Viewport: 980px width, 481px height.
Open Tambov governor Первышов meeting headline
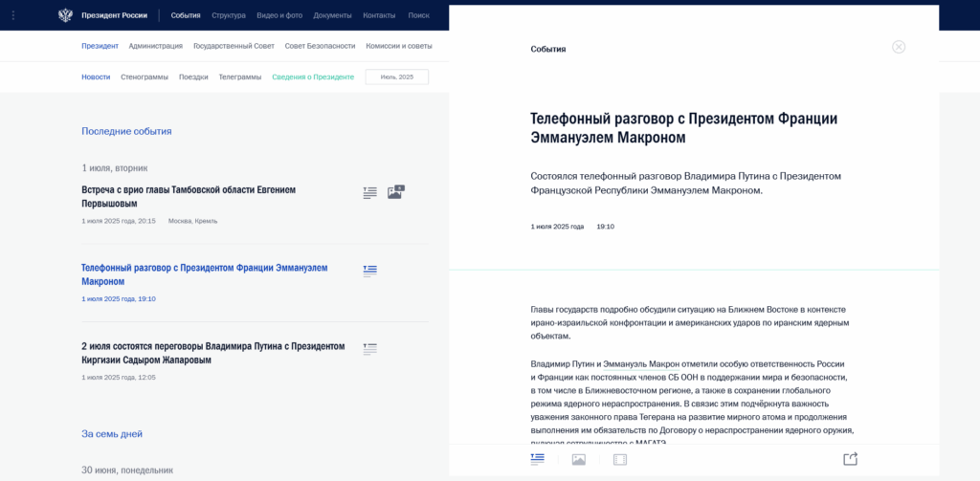[189, 197]
